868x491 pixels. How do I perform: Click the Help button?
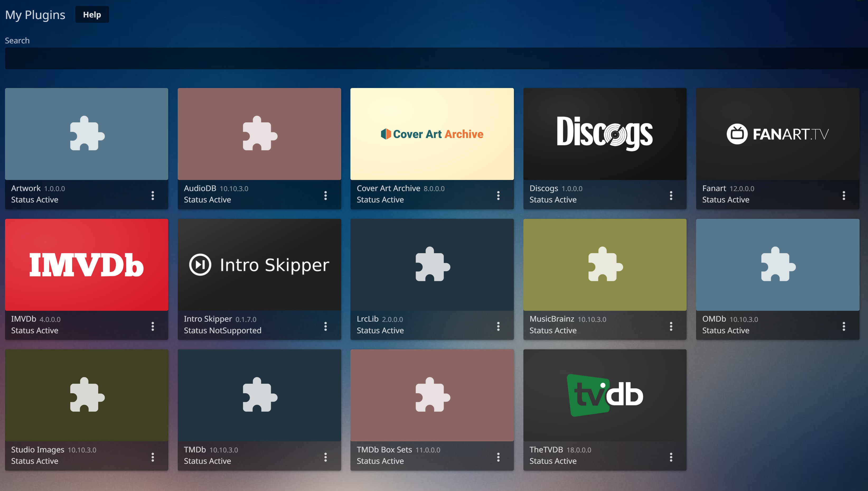pyautogui.click(x=92, y=15)
